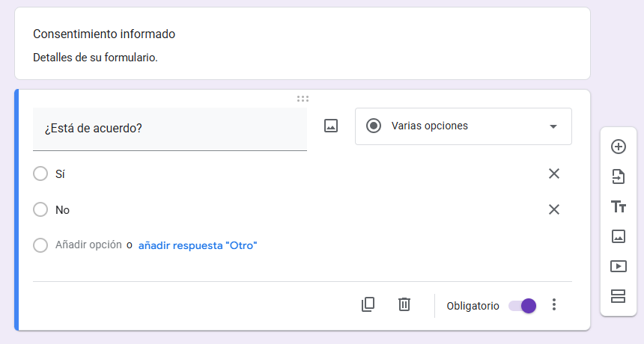The height and width of the screenshot is (344, 644).
Task: Insert an image from the sidebar
Action: (x=618, y=236)
